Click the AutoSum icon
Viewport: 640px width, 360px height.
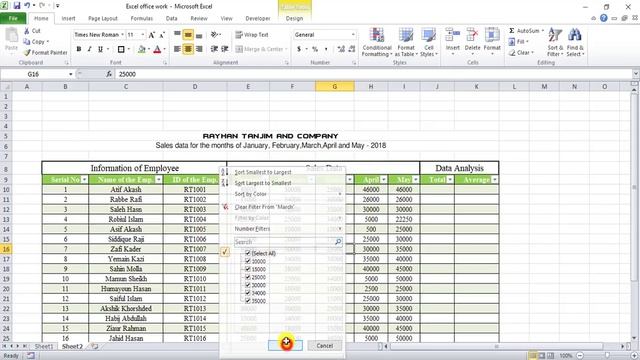(511, 31)
